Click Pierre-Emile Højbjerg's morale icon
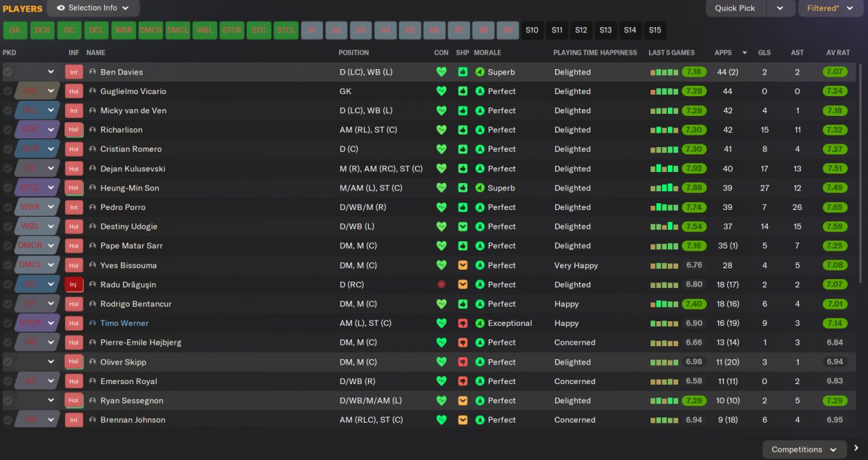The width and height of the screenshot is (868, 460). [x=479, y=342]
